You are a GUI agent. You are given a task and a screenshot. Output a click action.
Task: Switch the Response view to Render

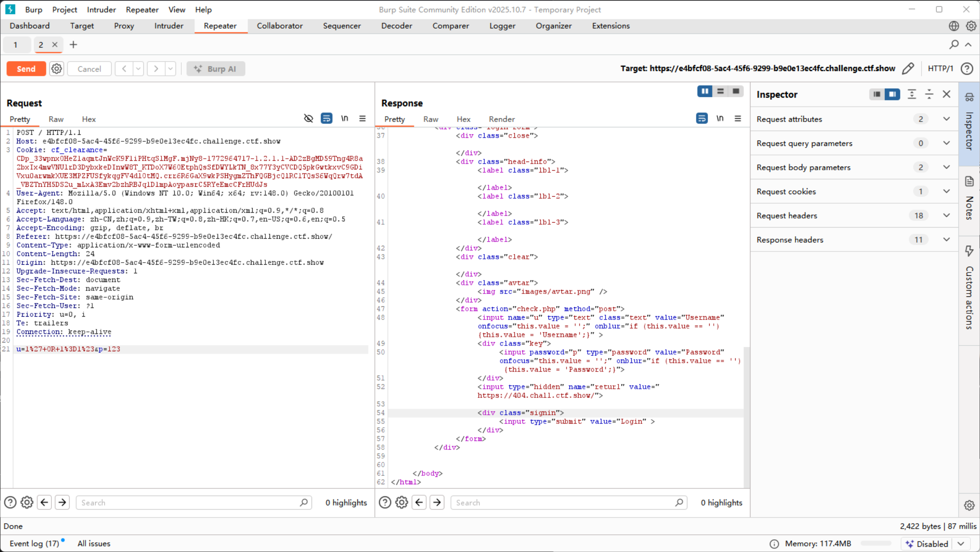pos(502,119)
